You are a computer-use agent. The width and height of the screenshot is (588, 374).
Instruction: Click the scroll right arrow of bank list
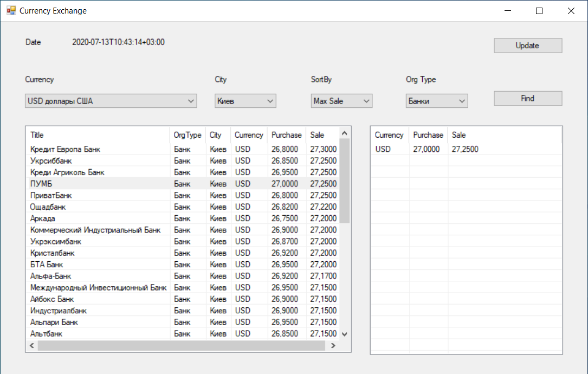pyautogui.click(x=333, y=346)
